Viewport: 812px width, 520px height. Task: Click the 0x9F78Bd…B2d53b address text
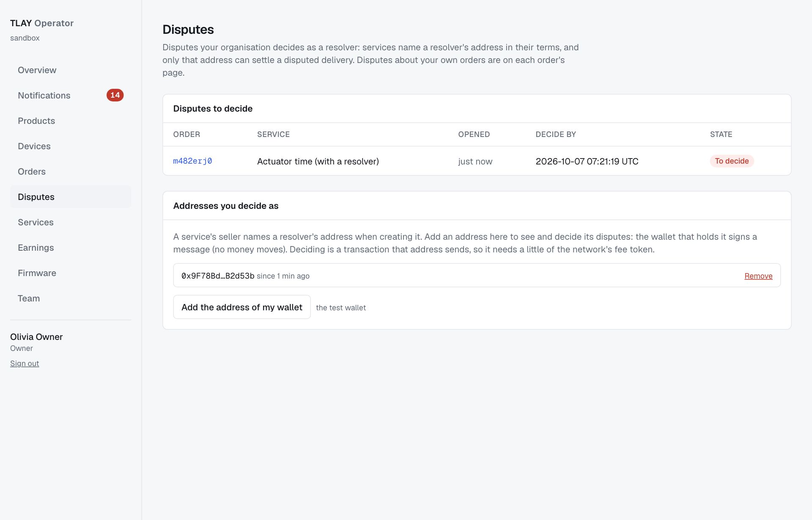pos(218,276)
